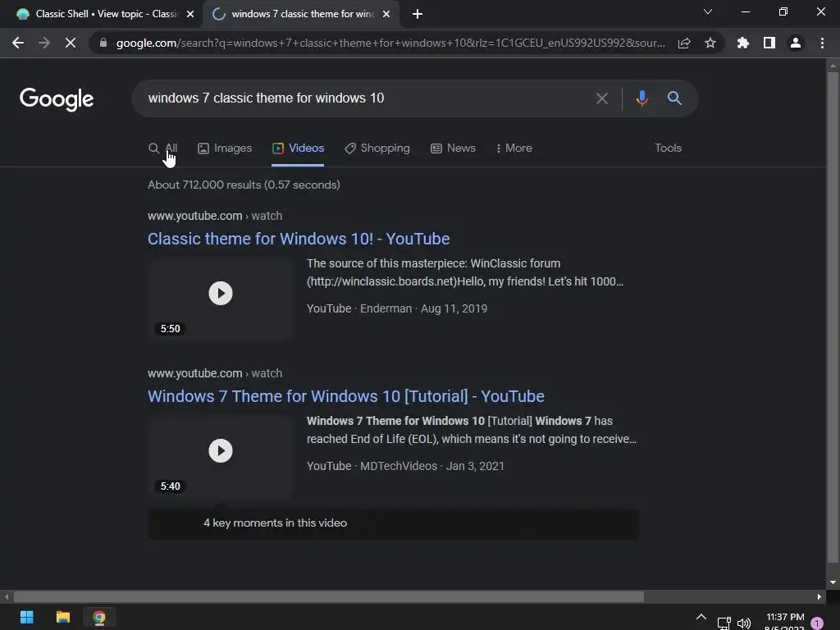Open the Extensions puzzle icon
The image size is (840, 630).
point(743,43)
